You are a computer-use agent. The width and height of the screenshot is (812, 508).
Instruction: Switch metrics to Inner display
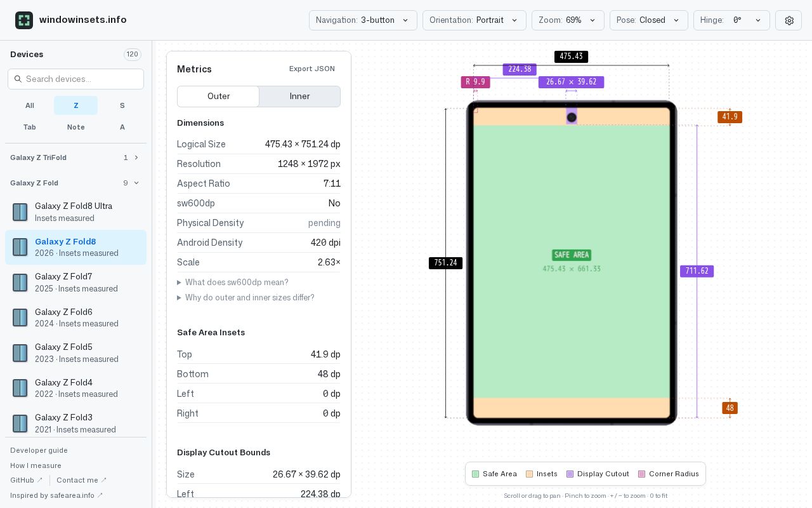[300, 97]
